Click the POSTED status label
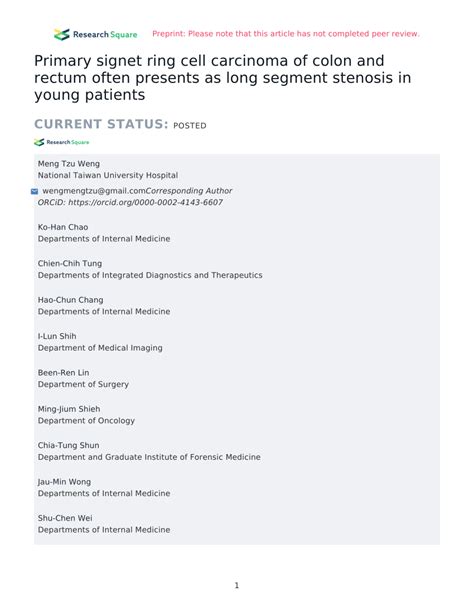 (190, 125)
